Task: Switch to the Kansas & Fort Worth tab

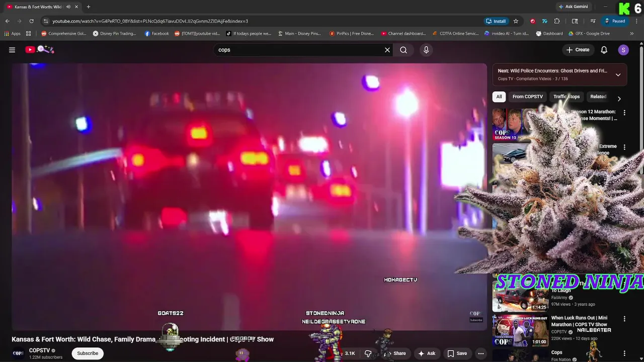Action: [x=38, y=7]
